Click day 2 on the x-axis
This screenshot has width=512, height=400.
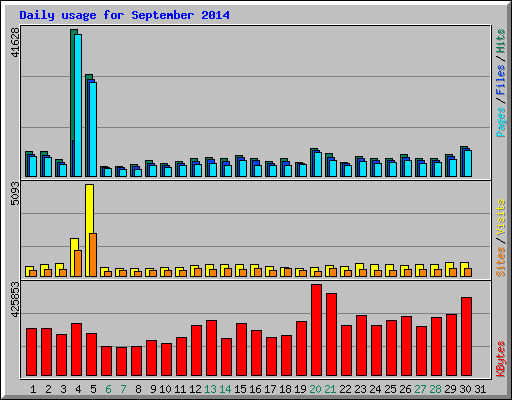48,389
